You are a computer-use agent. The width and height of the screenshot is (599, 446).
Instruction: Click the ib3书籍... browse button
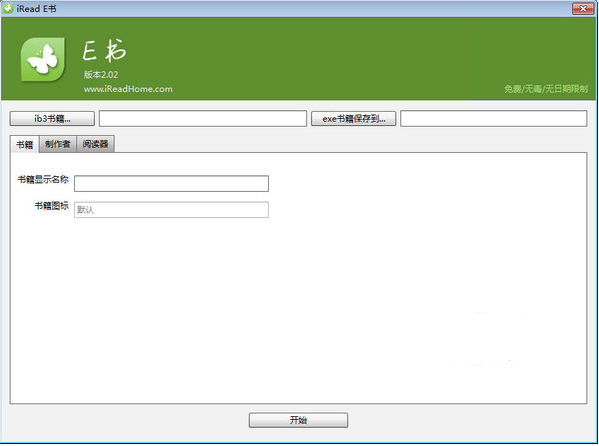pyautogui.click(x=52, y=118)
